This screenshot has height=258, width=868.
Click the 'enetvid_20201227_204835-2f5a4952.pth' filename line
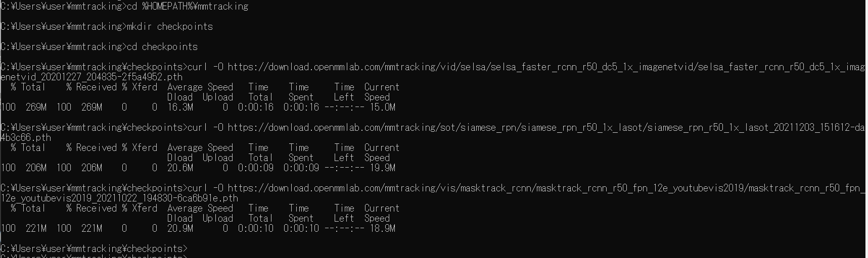click(92, 77)
